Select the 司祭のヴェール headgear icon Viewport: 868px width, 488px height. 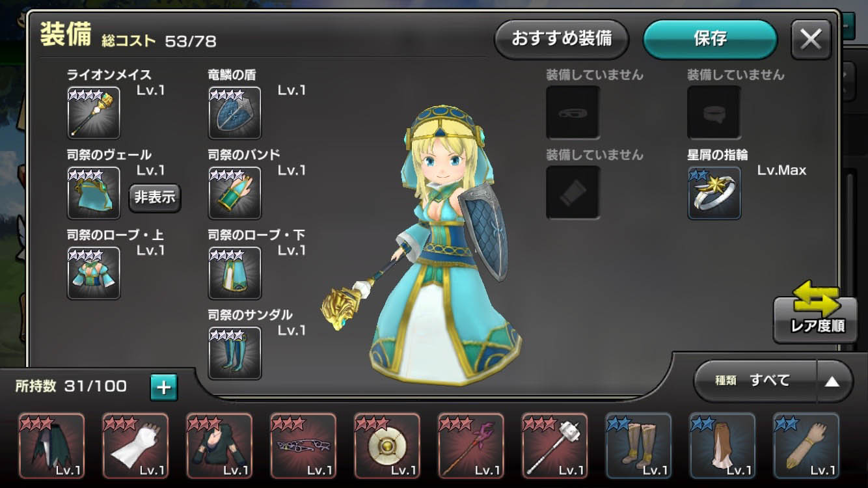(94, 193)
